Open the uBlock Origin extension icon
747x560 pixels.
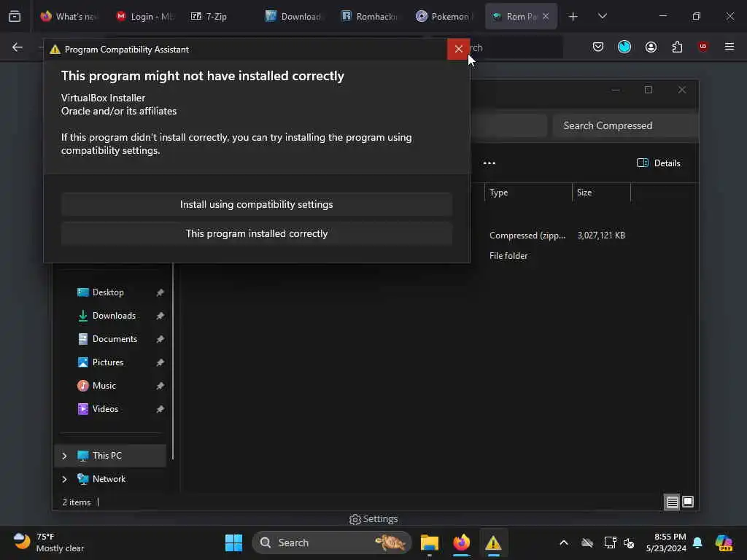(703, 47)
